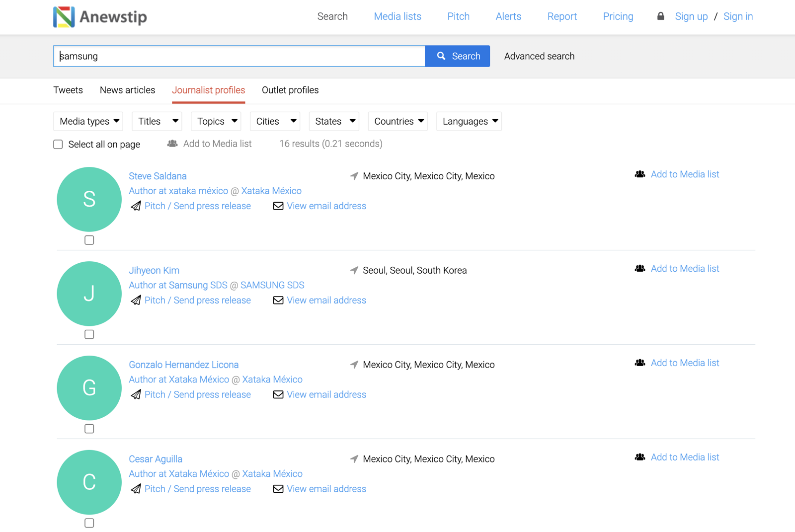Click Cesar Aguilla's circular avatar with letter C

point(89,482)
